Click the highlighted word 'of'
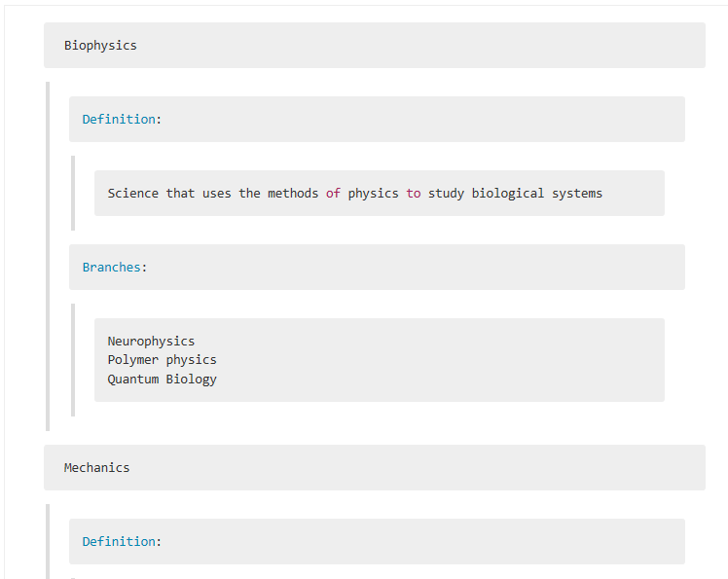 (333, 193)
